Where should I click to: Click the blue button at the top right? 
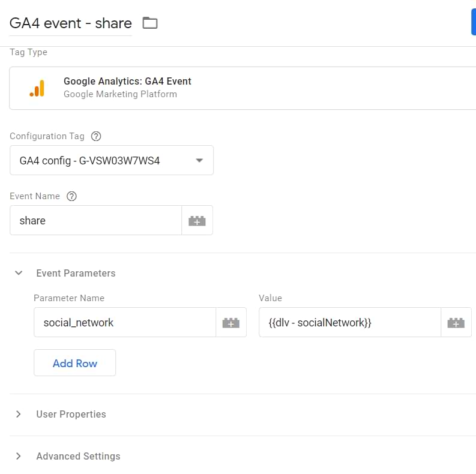pos(473,23)
